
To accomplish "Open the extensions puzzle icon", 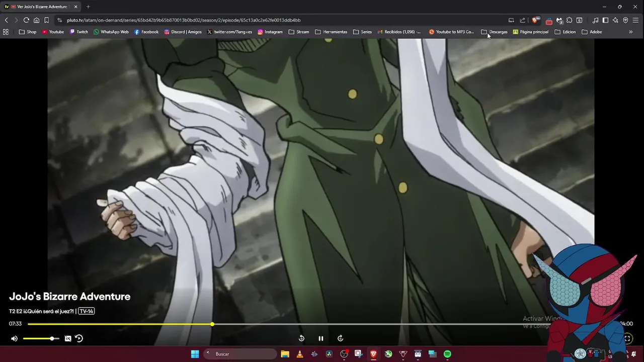I will 569,20.
